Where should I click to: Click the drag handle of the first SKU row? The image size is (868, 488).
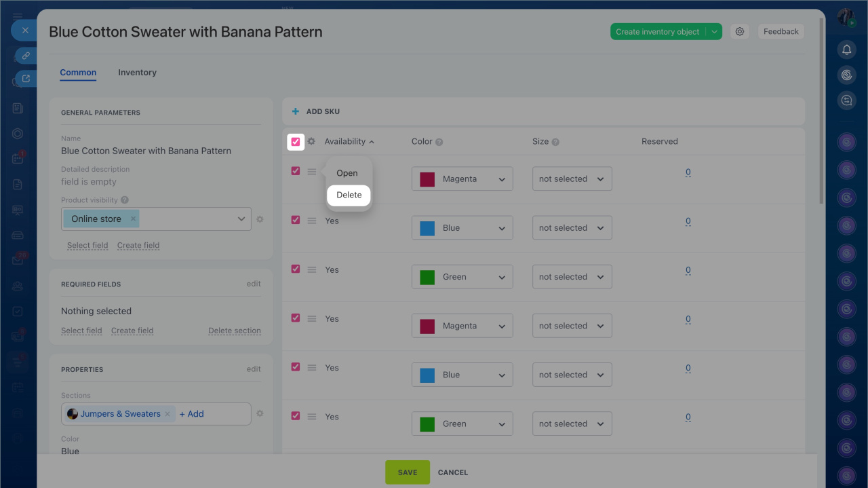[x=312, y=172]
